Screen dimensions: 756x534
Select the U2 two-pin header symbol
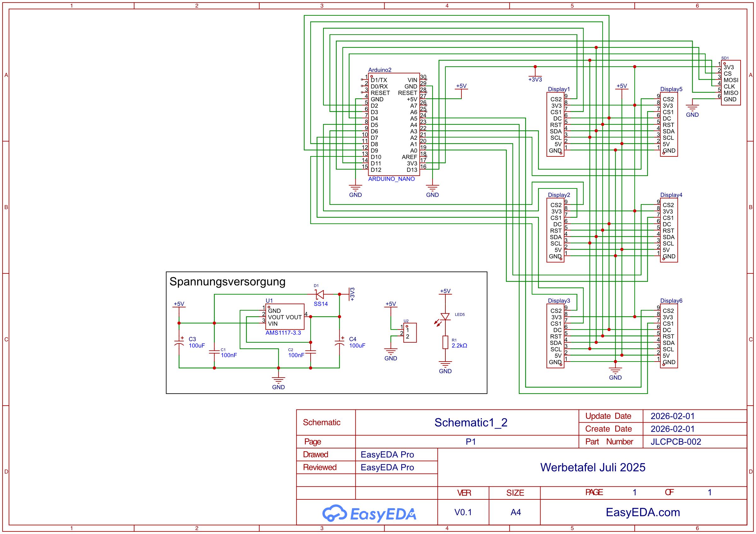pos(410,333)
